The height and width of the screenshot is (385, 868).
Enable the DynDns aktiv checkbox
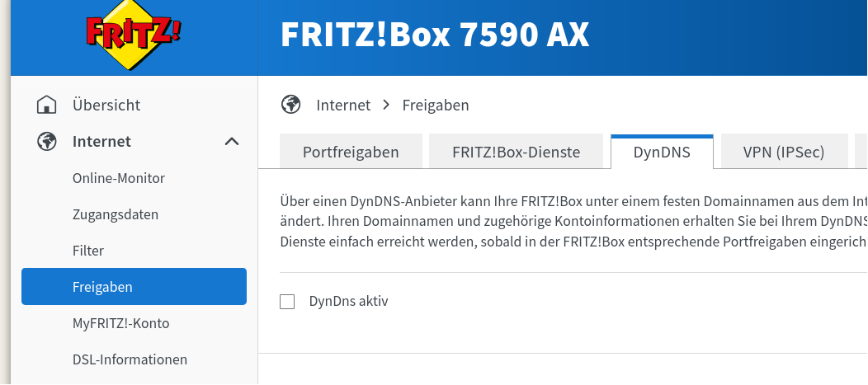tap(287, 302)
